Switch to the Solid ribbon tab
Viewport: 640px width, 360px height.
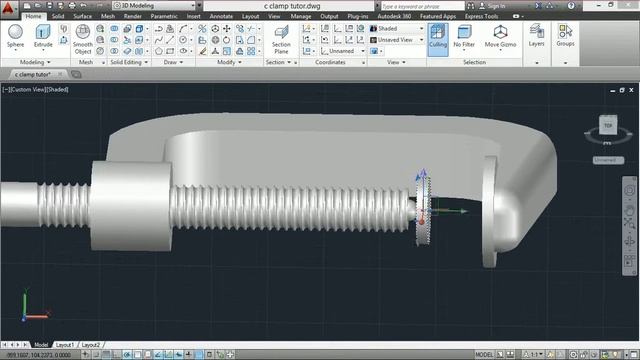click(58, 16)
